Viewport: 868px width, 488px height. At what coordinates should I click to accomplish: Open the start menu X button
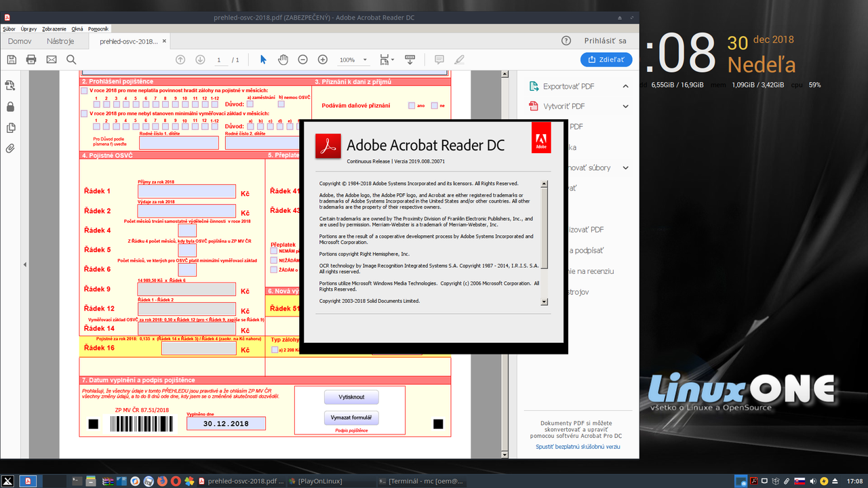(x=8, y=481)
